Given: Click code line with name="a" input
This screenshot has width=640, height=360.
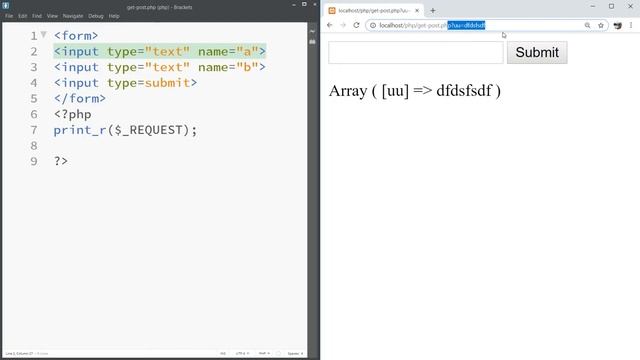Looking at the screenshot, I should point(160,51).
